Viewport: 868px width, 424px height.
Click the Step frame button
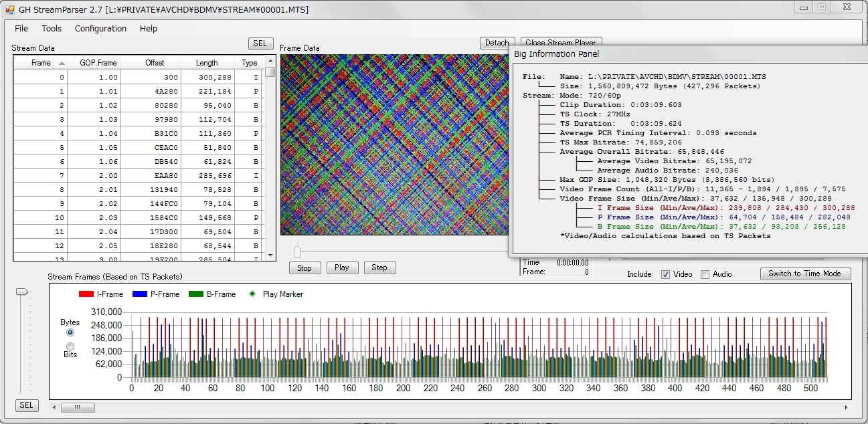379,268
